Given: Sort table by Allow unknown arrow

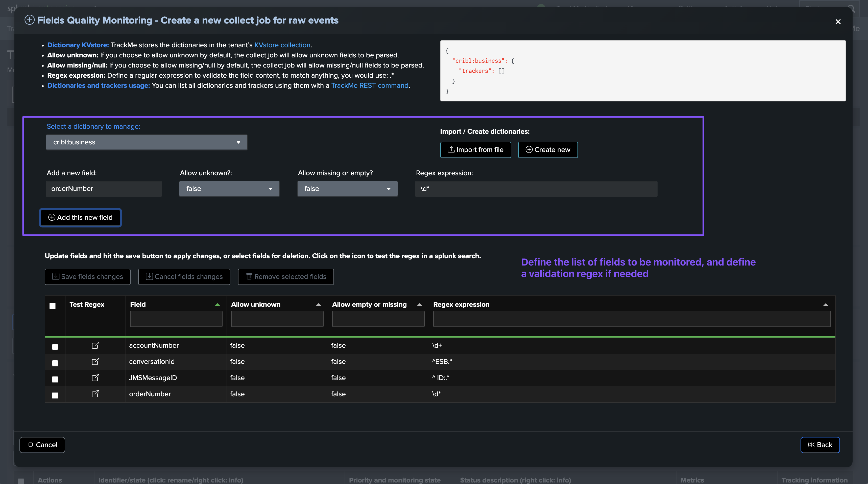Looking at the screenshot, I should click(x=318, y=305).
